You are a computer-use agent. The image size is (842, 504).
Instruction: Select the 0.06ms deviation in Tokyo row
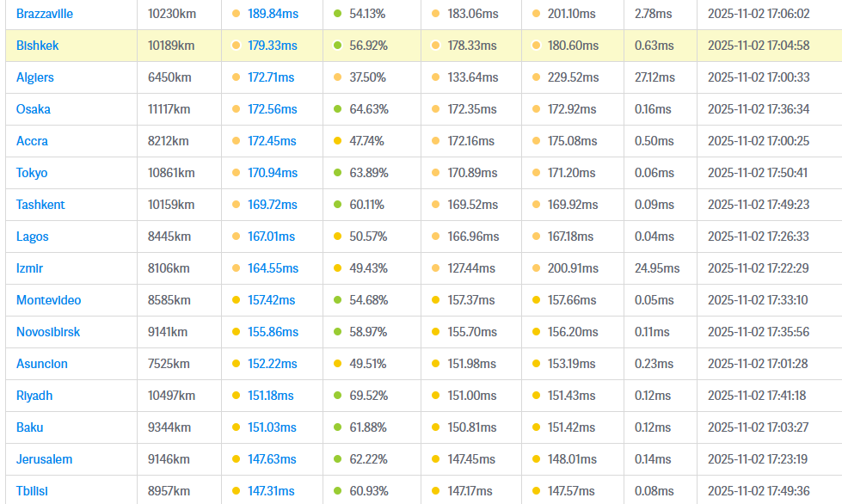[x=654, y=173]
